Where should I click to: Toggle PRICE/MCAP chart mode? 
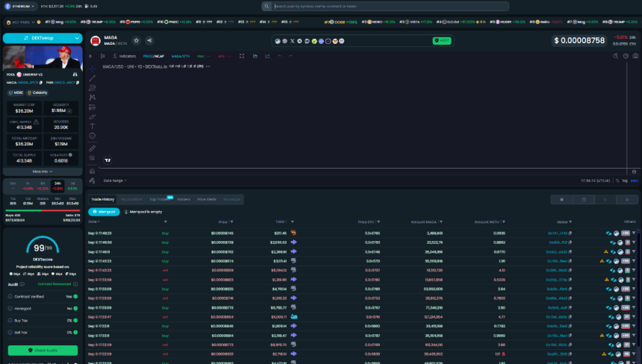point(154,56)
